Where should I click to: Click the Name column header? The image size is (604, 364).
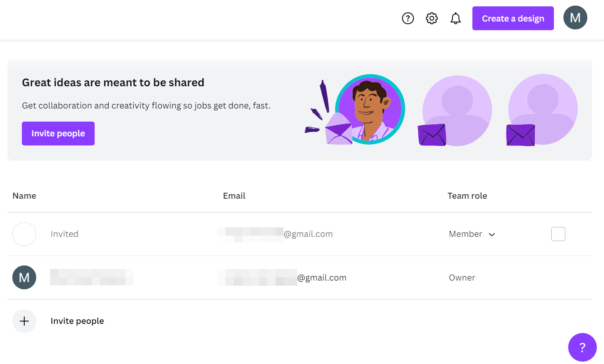(24, 196)
